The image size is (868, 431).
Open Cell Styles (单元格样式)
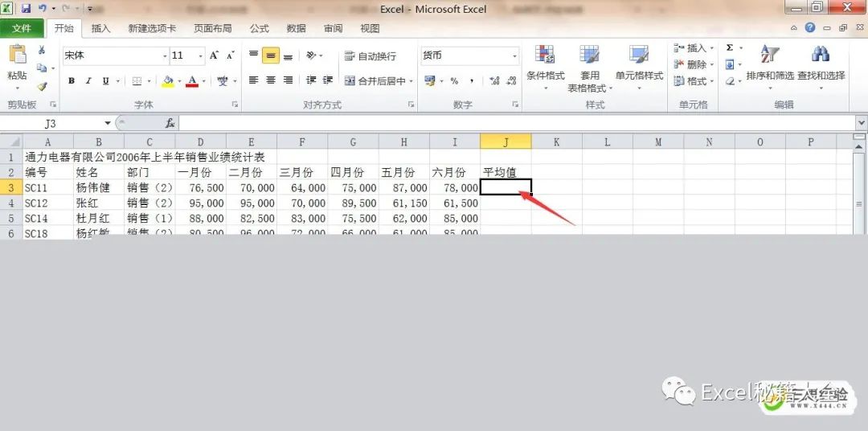click(640, 68)
